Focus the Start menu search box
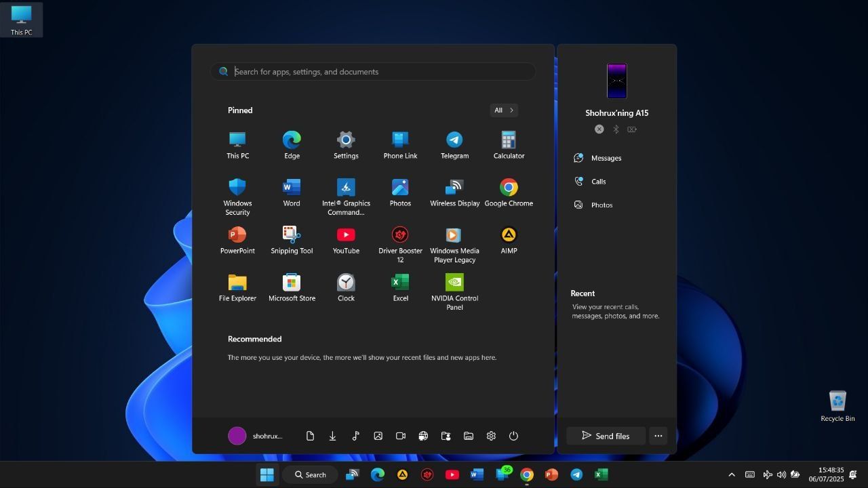Image resolution: width=868 pixels, height=488 pixels. [373, 71]
